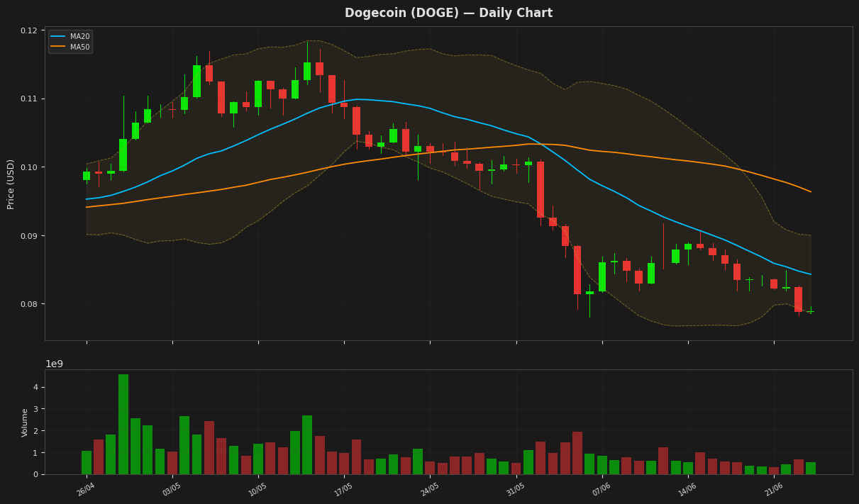The image size is (859, 504).
Task: Click the rightmost volume bar
Action: point(811,468)
